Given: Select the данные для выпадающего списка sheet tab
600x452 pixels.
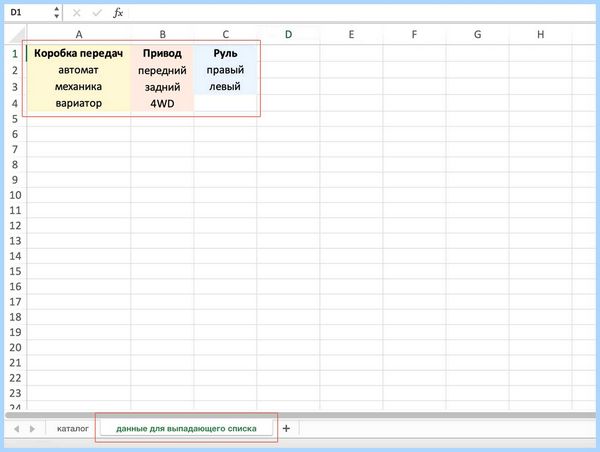Looking at the screenshot, I should 186,429.
